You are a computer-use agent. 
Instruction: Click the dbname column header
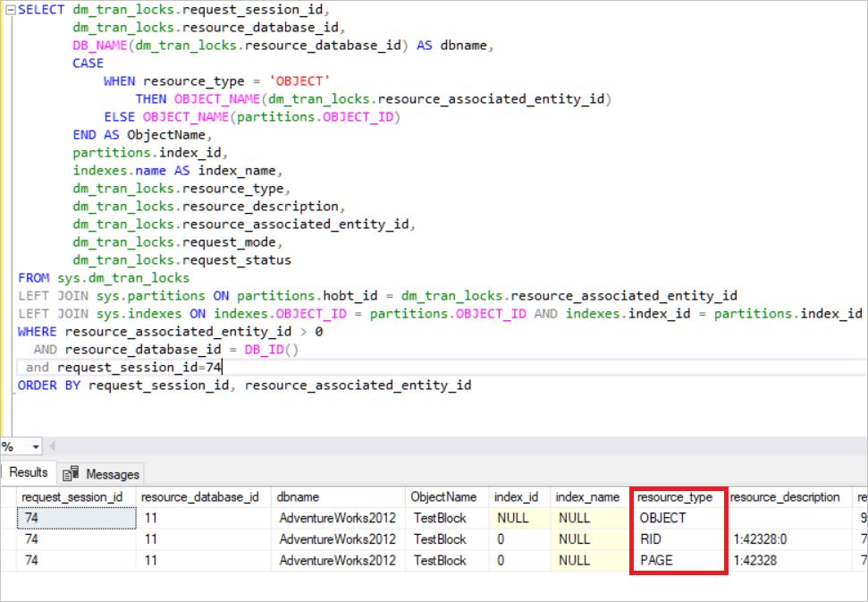point(299,496)
